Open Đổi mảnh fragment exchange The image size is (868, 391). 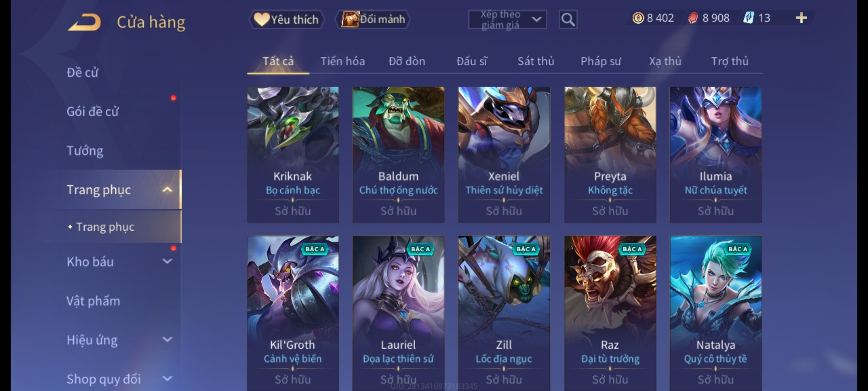point(373,19)
